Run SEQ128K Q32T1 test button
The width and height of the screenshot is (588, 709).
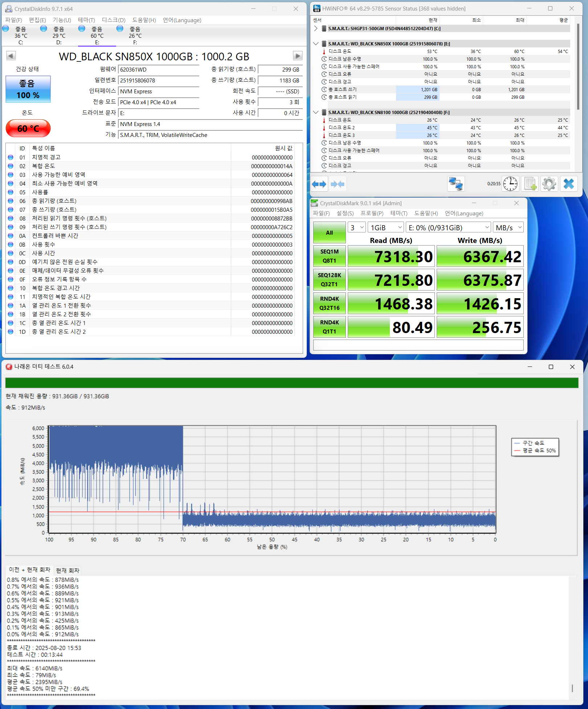point(329,280)
